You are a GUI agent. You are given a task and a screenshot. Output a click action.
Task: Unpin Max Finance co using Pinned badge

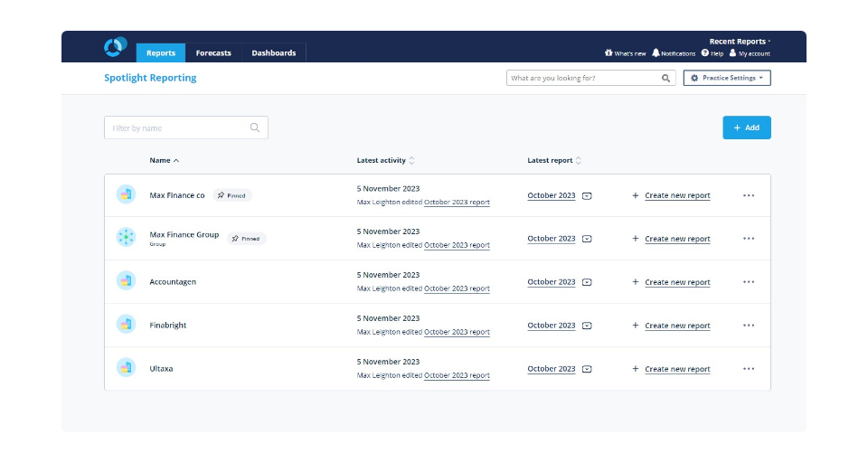coord(232,195)
